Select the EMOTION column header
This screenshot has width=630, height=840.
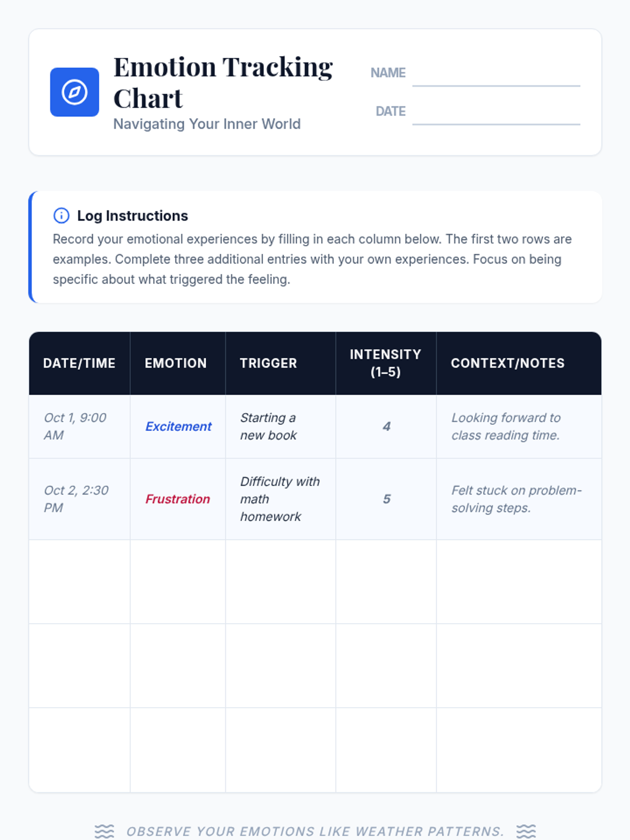[x=177, y=363]
